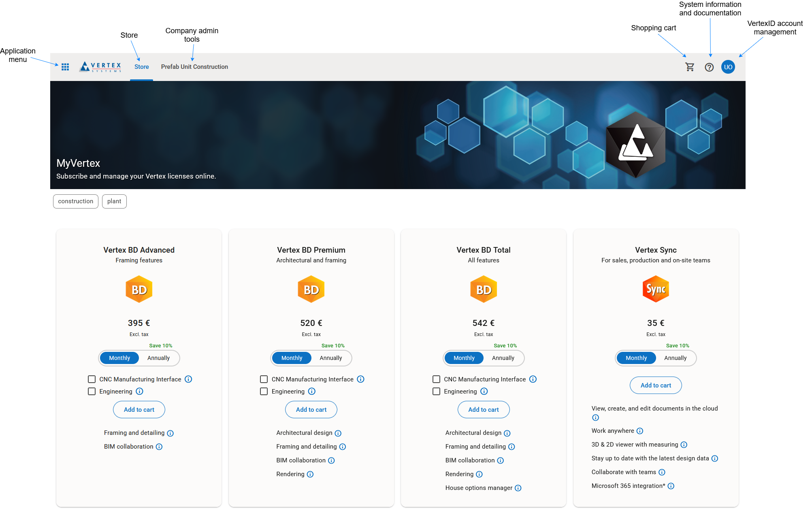Show info for Architectural design in BD Total
Screen dimensions: 812x513
507,433
